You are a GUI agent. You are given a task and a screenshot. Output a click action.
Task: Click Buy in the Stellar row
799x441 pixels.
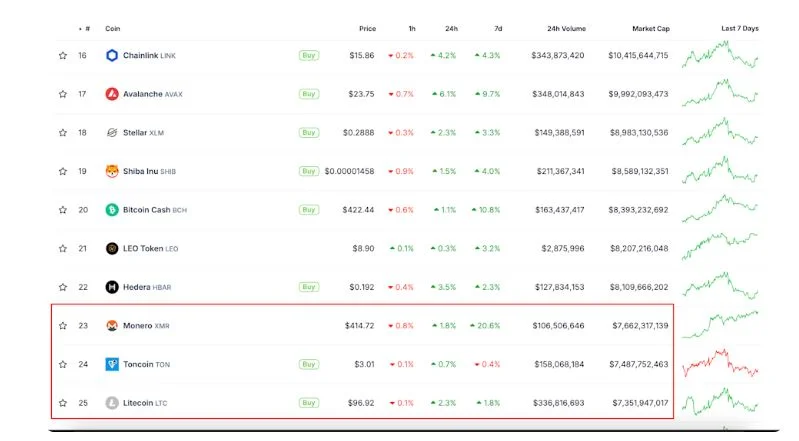click(x=309, y=133)
